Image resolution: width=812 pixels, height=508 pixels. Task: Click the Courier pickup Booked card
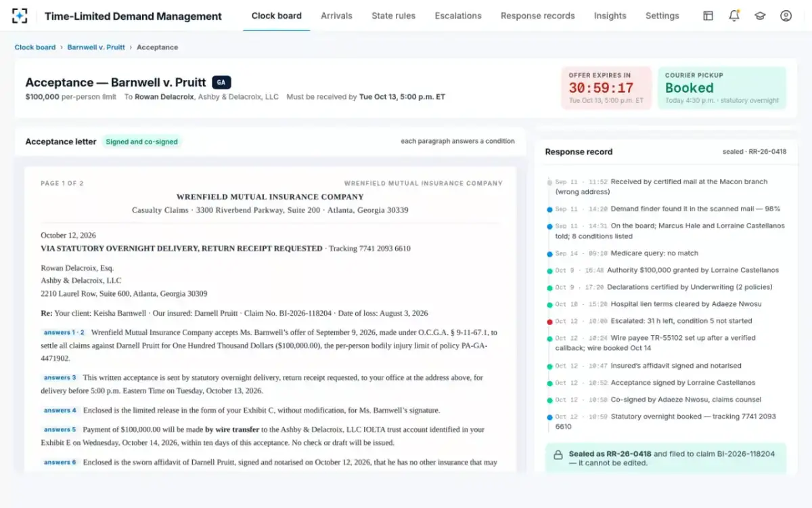pyautogui.click(x=722, y=88)
